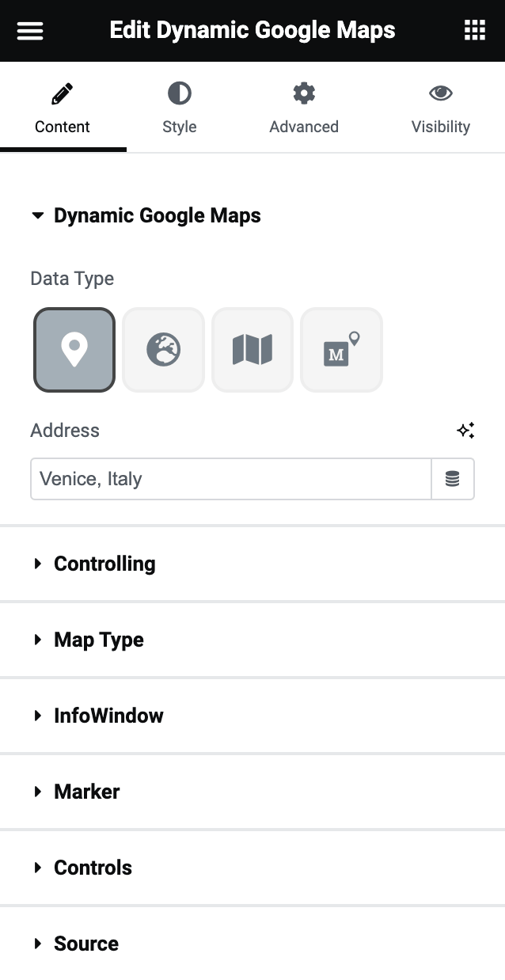
Task: Switch to the Advanced tab
Action: (304, 107)
